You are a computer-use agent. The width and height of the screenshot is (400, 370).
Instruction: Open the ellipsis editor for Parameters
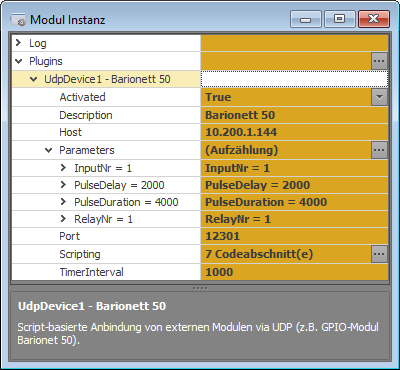tap(379, 150)
